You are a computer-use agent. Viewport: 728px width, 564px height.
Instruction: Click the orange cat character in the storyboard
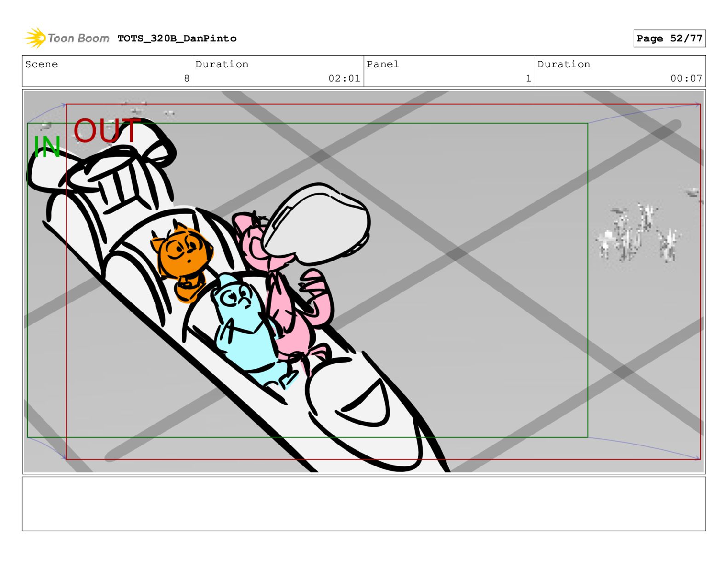183,262
